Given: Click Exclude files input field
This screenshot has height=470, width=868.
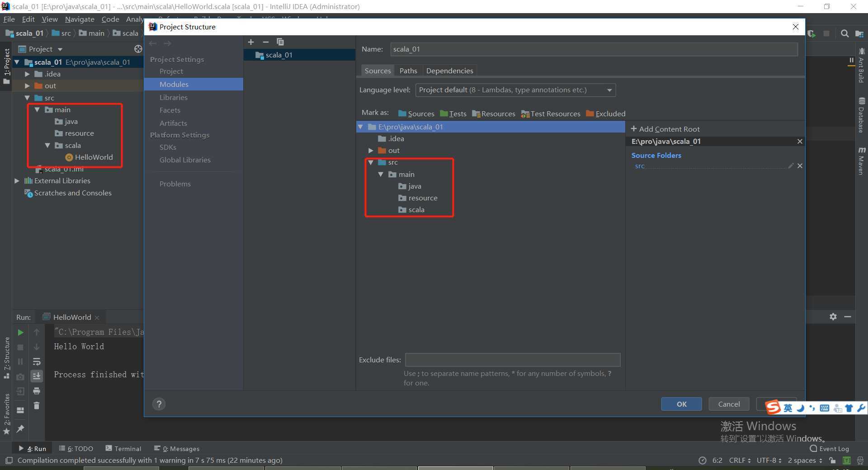Looking at the screenshot, I should tap(513, 360).
